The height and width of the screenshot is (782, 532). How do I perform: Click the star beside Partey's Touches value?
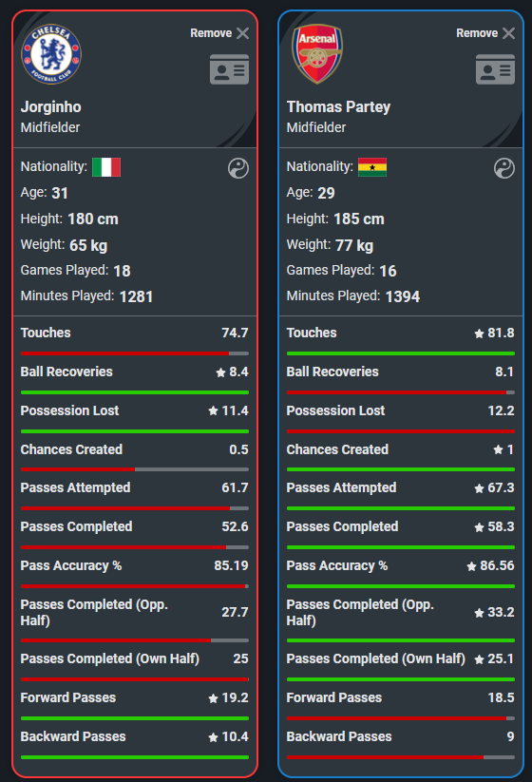coord(479,334)
